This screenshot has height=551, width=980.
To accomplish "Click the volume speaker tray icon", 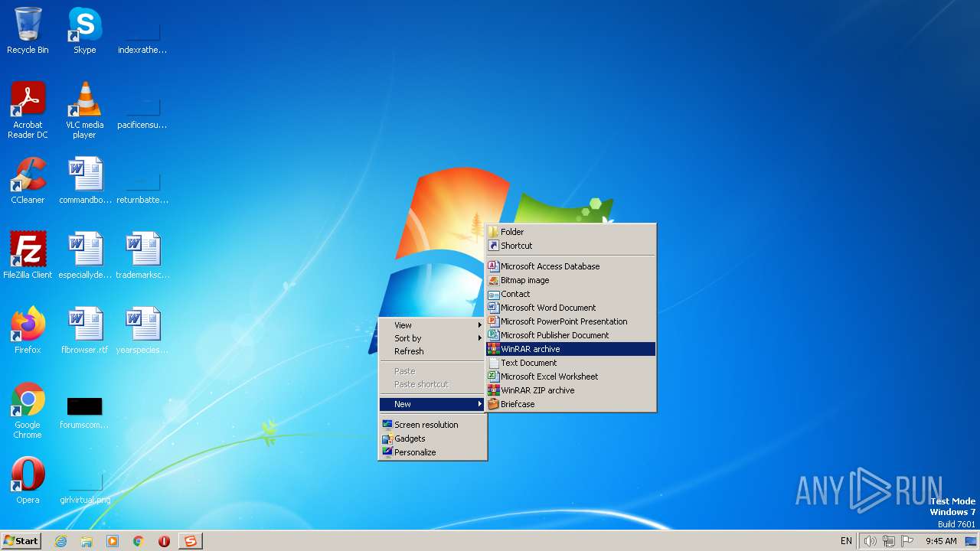I will [x=871, y=541].
